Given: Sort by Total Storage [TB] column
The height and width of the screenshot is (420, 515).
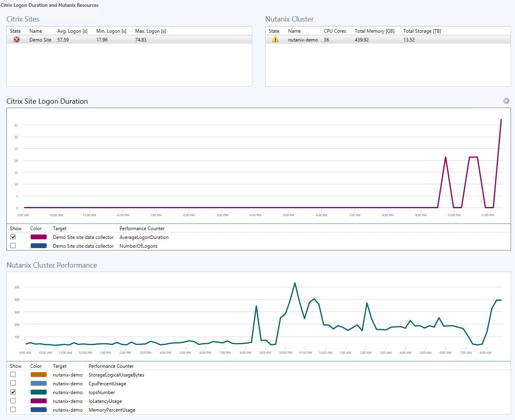Looking at the screenshot, I should click(x=423, y=31).
